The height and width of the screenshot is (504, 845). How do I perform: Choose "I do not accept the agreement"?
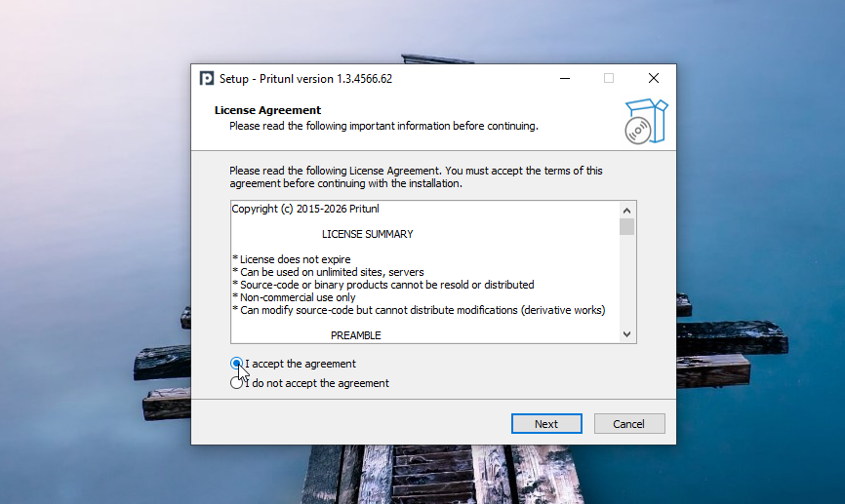coord(237,383)
